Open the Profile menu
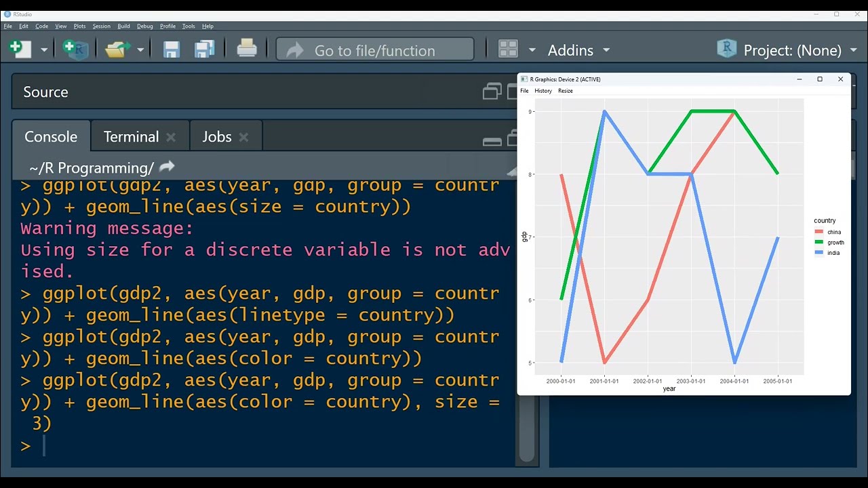Image resolution: width=868 pixels, height=488 pixels. tap(167, 26)
